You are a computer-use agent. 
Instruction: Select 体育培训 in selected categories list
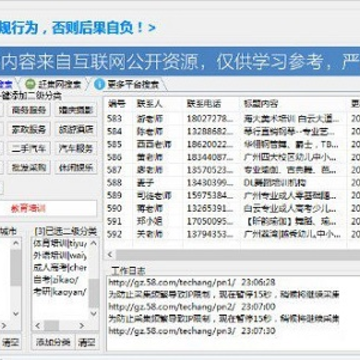pyautogui.click(x=60, y=243)
